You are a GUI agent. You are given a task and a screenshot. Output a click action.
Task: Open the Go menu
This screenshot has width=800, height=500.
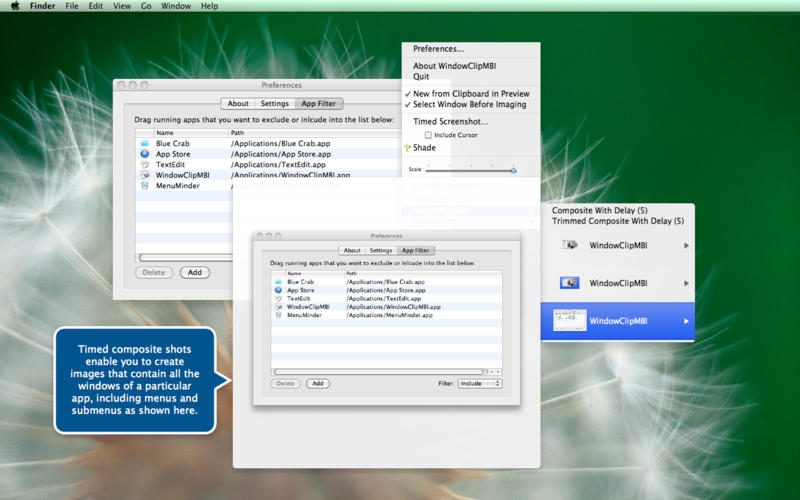coord(146,6)
